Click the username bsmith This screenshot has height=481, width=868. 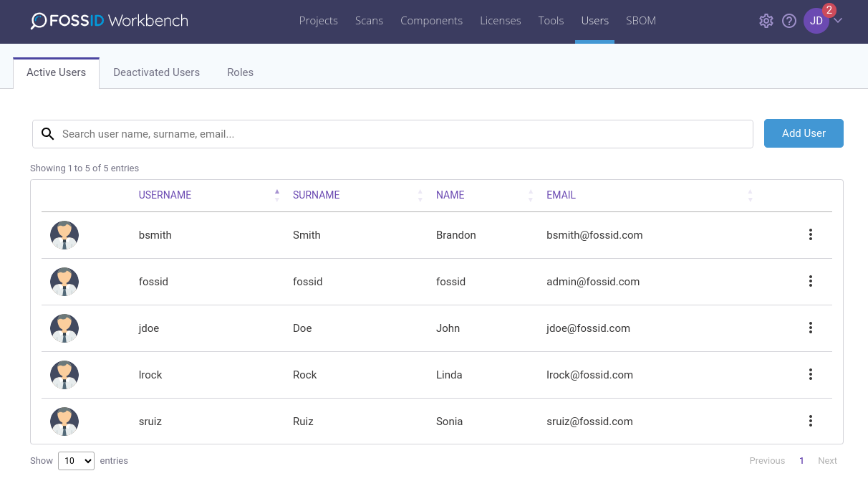pyautogui.click(x=155, y=235)
